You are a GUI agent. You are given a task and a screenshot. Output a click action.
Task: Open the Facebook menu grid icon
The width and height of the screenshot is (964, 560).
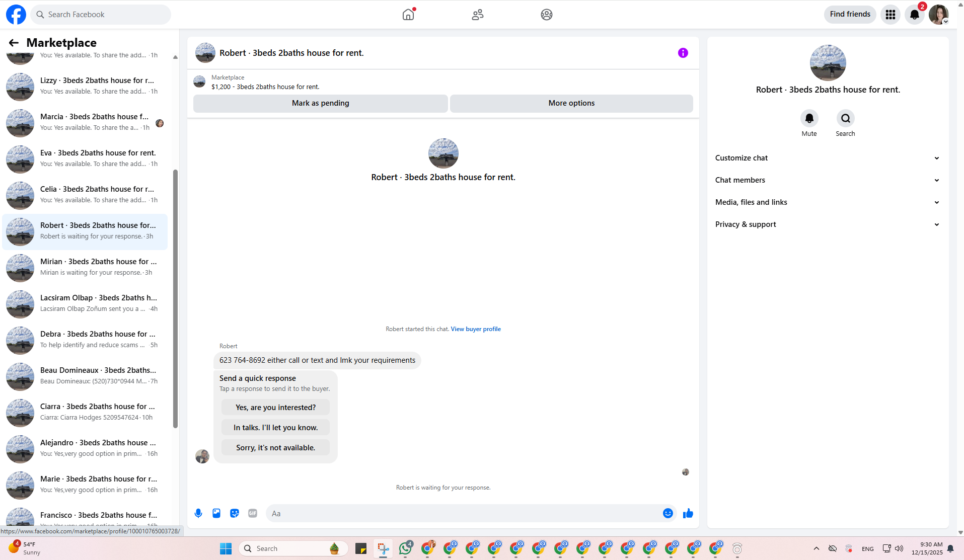pos(891,15)
